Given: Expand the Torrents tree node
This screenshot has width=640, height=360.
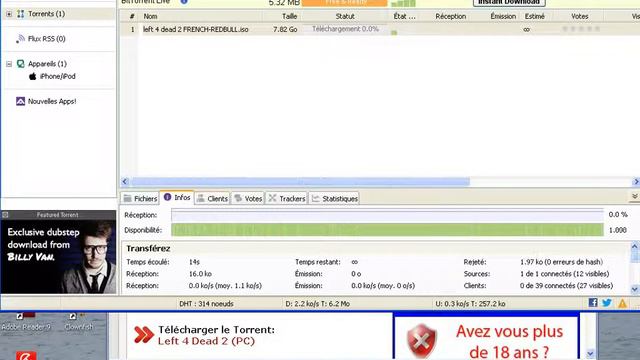Looking at the screenshot, I should click(x=9, y=14).
